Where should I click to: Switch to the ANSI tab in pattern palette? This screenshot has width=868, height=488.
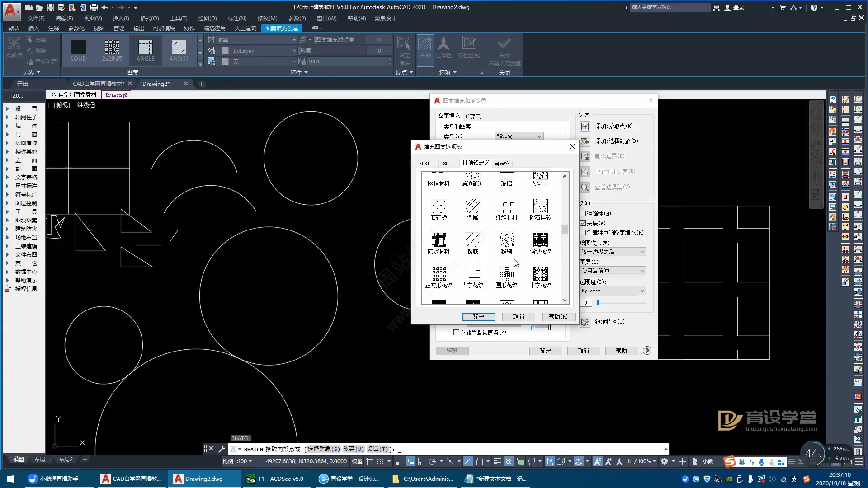tap(424, 164)
